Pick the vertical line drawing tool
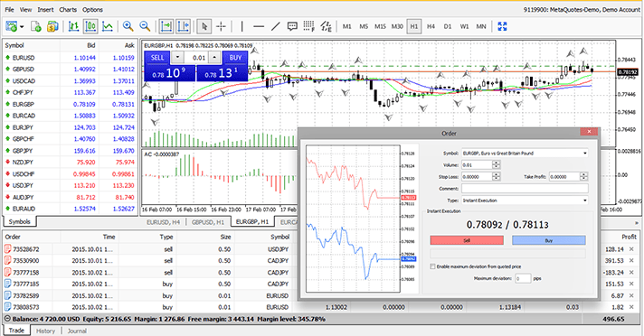Image resolution: width=644 pixels, height=336 pixels. pos(241,27)
